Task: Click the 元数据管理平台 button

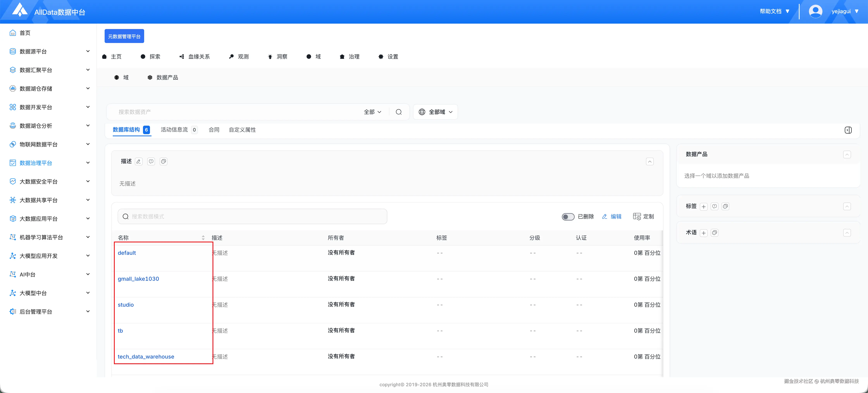Action: [x=124, y=36]
